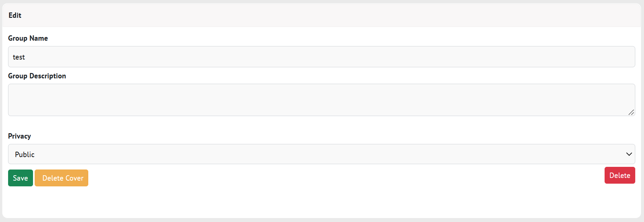Image resolution: width=644 pixels, height=222 pixels.
Task: Open the Privacy dropdown
Action: pos(321,154)
